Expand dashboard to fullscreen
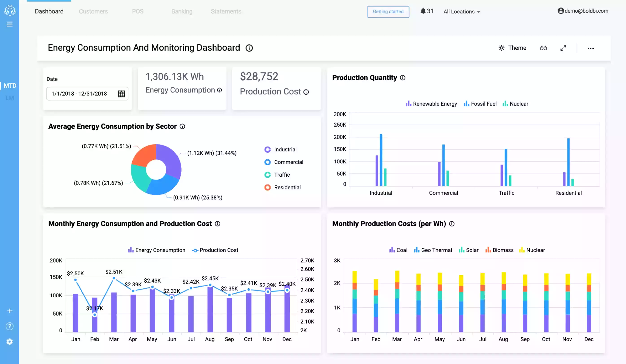 [x=563, y=48]
